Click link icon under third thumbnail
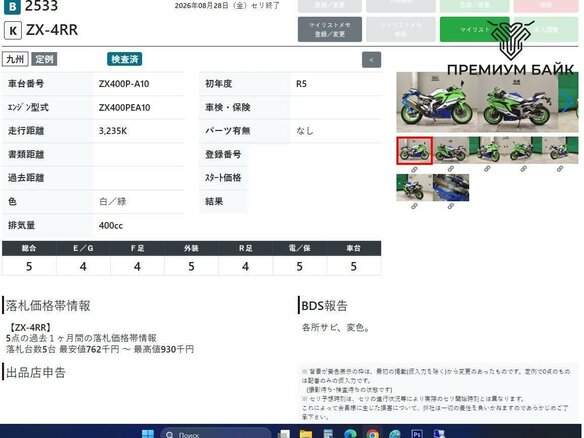This screenshot has width=584, height=438. [x=487, y=169]
